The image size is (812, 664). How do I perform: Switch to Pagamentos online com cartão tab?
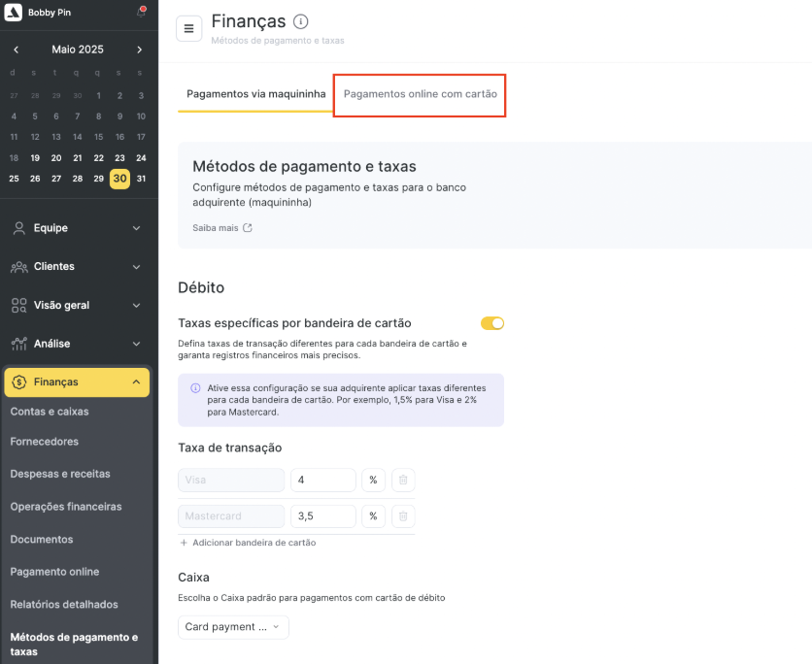420,94
